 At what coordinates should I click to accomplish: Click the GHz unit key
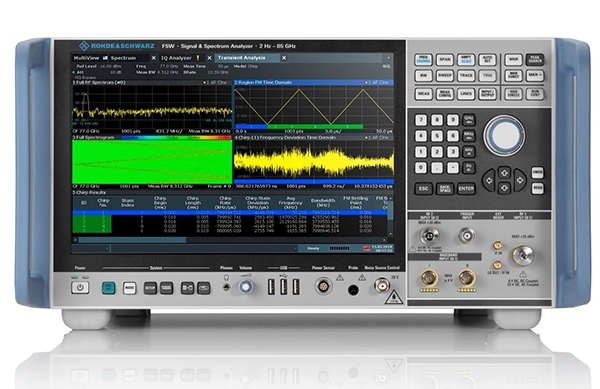[469, 120]
